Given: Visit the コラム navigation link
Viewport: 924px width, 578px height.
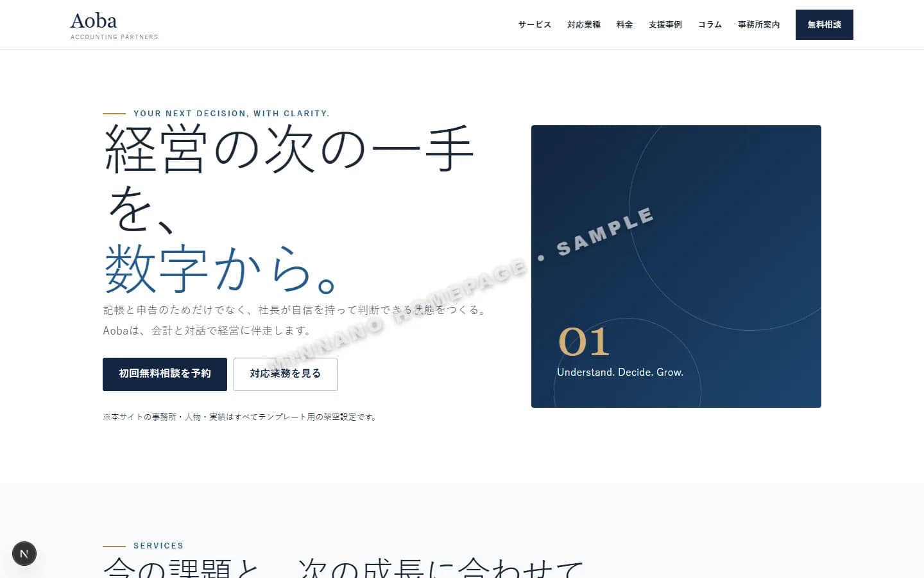Looking at the screenshot, I should [710, 24].
